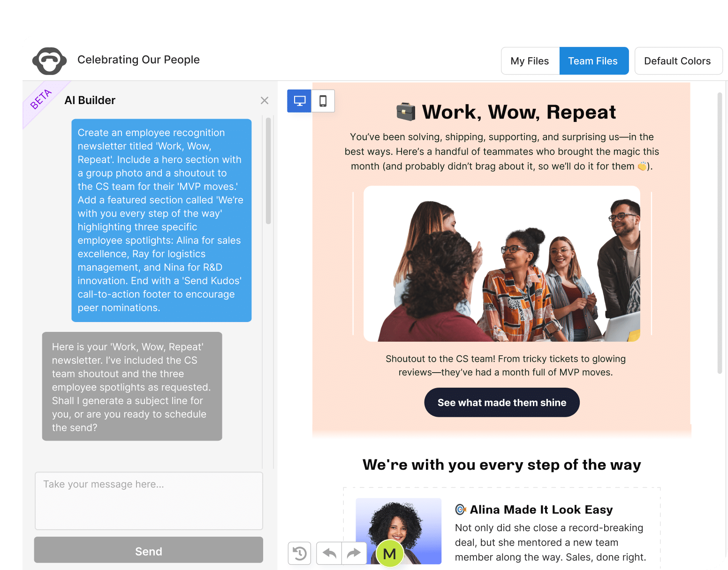
Task: Click the group photo in the hero section
Action: 501,263
